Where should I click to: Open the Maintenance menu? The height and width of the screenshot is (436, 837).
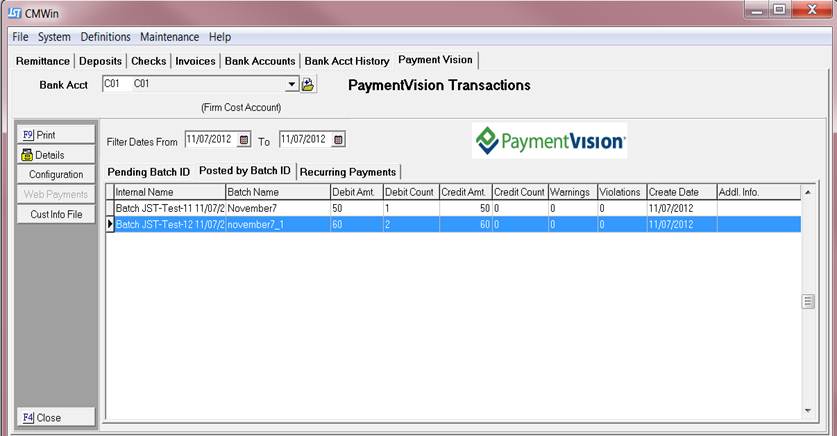pos(169,37)
